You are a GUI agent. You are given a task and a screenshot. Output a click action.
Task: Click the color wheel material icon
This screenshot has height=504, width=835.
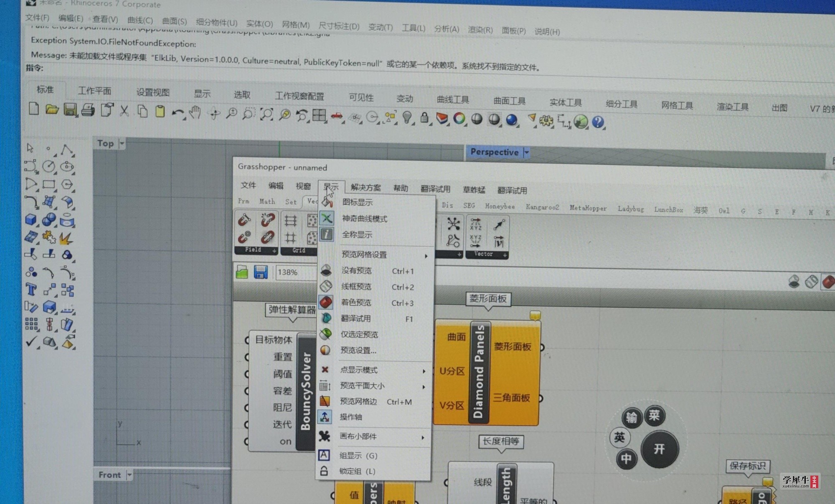tap(459, 119)
